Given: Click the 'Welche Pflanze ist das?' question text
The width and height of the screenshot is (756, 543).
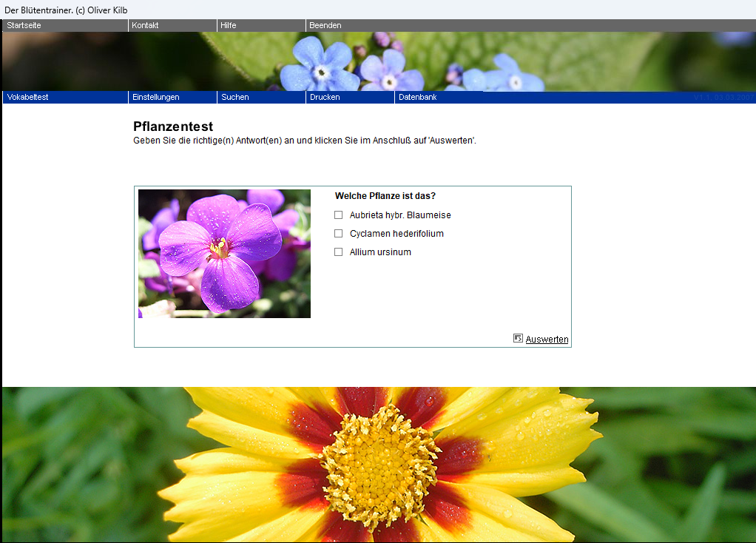Looking at the screenshot, I should 385,196.
